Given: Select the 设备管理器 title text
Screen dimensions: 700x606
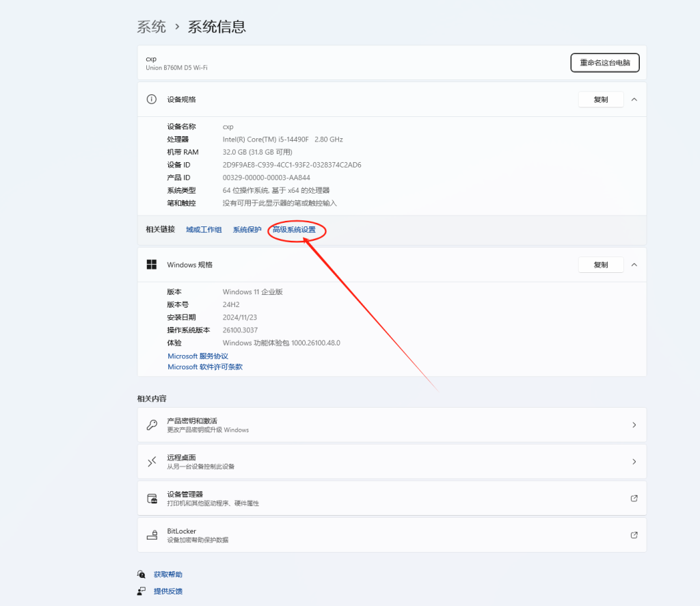Looking at the screenshot, I should pyautogui.click(x=185, y=494).
